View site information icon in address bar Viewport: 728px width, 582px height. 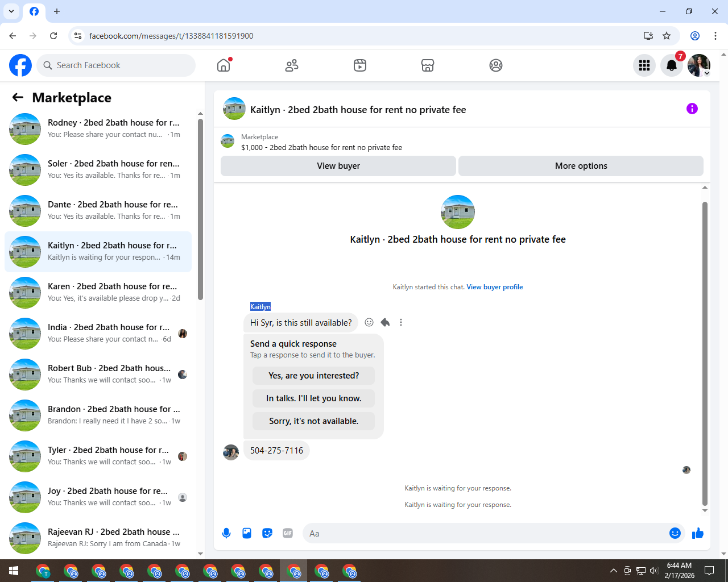point(78,36)
